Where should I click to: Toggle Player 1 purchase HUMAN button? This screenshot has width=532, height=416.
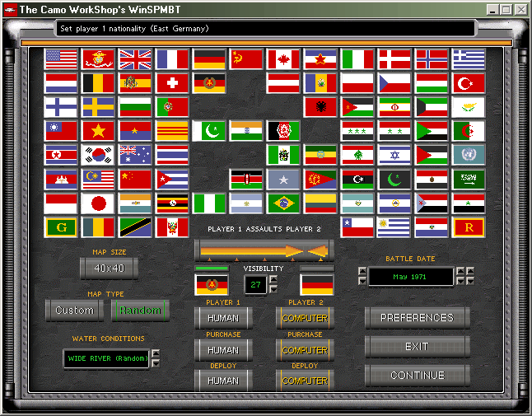[223, 350]
